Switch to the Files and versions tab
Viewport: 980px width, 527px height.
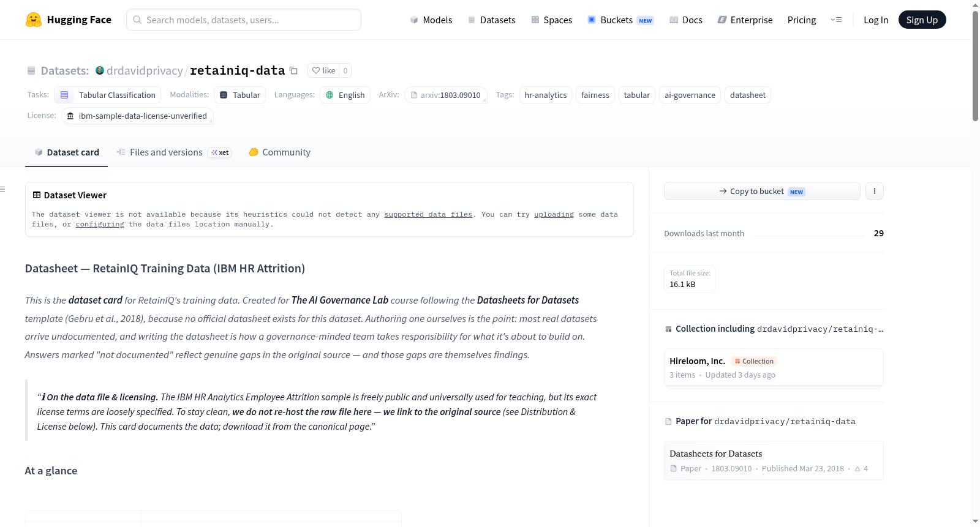174,152
